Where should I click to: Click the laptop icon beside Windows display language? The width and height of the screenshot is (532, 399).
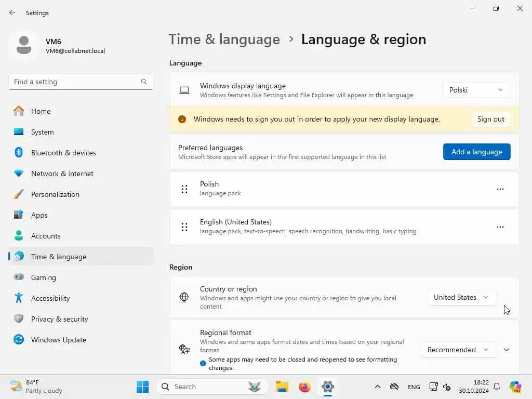click(184, 90)
